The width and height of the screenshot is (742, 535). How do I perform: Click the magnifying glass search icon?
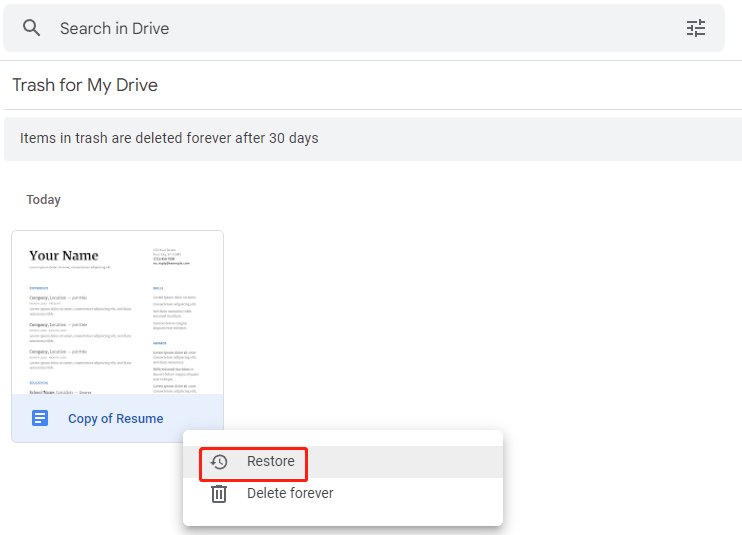tap(32, 28)
